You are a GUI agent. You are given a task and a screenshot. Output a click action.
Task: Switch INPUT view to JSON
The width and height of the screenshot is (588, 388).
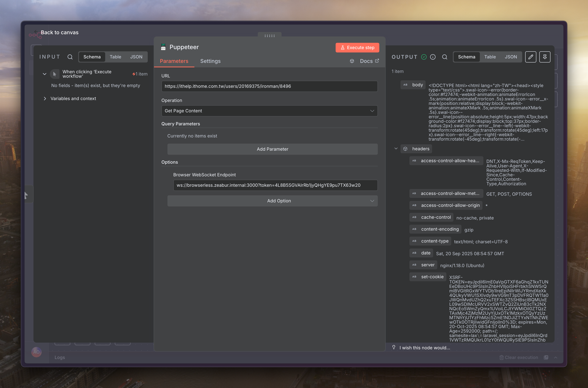(136, 57)
